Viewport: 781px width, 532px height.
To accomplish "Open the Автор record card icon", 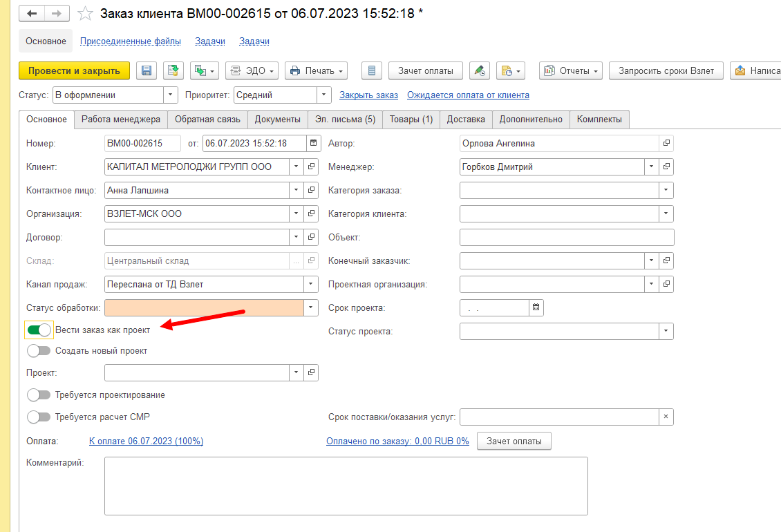I will coord(666,144).
